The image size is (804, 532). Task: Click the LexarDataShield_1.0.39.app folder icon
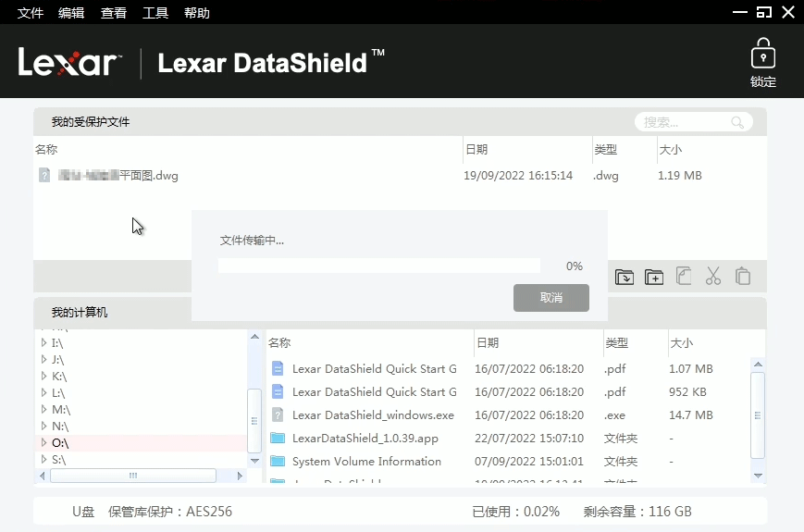click(278, 438)
